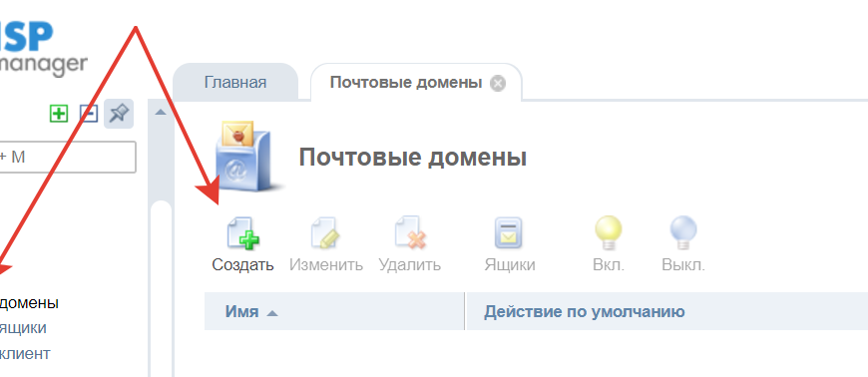Screen dimensions: 868x377
Task: Click the sidebar scrollbar up arrow
Action: point(161,113)
